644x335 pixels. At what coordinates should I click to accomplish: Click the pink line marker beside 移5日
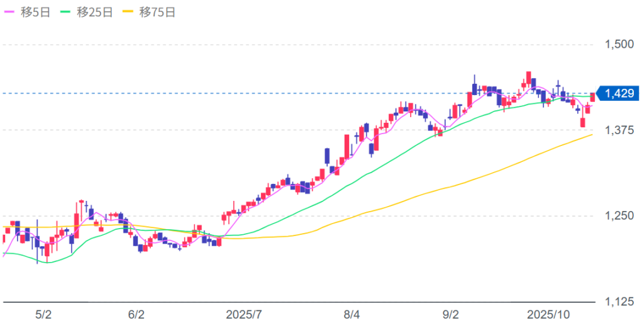coord(9,12)
